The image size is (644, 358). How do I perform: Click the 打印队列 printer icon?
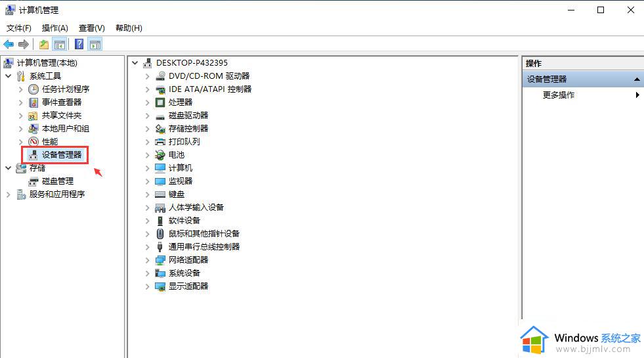pyautogui.click(x=160, y=142)
